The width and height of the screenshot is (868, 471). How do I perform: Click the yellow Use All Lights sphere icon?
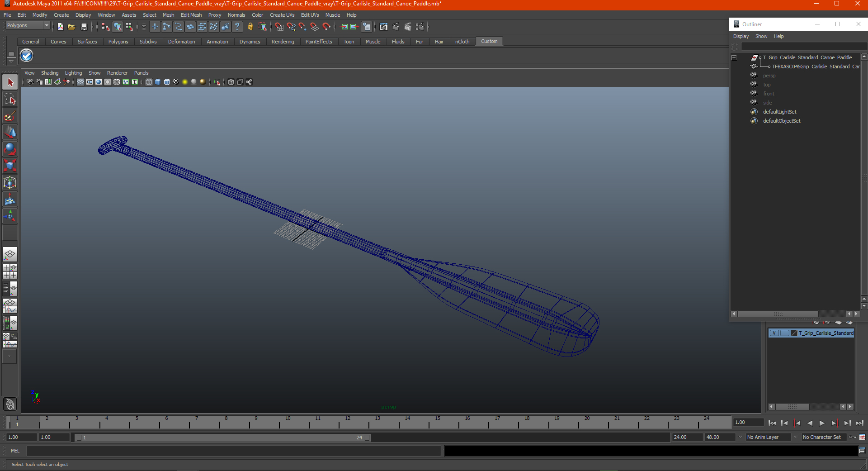click(185, 82)
